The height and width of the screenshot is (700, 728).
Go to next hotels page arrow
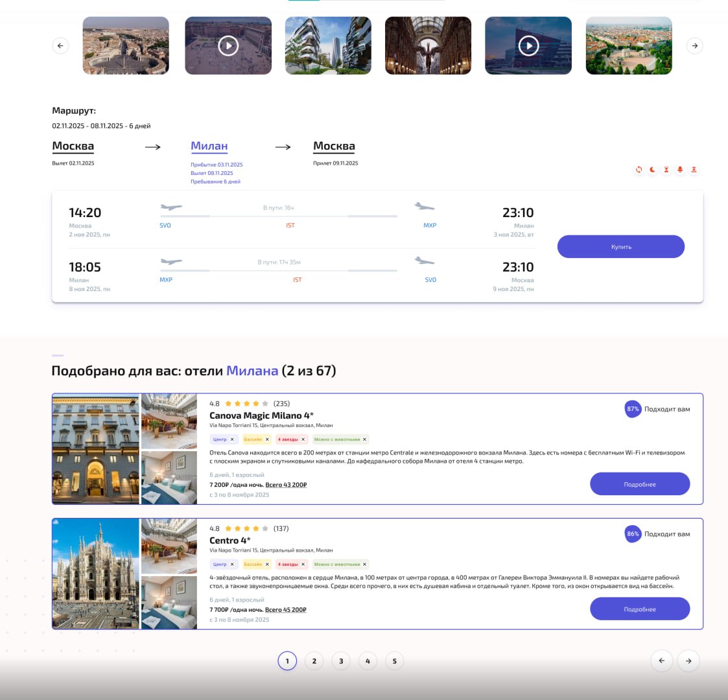[x=688, y=660]
